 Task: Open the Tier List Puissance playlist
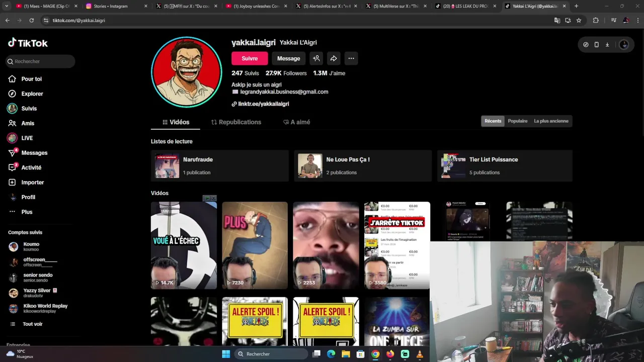(x=505, y=166)
